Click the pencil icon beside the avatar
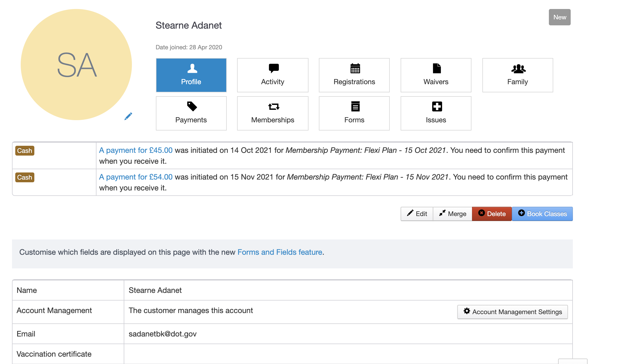 128,116
